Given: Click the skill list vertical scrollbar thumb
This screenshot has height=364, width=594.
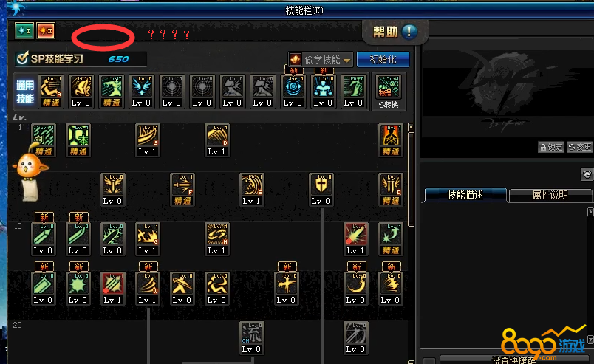Looking at the screenshot, I should pos(411,179).
